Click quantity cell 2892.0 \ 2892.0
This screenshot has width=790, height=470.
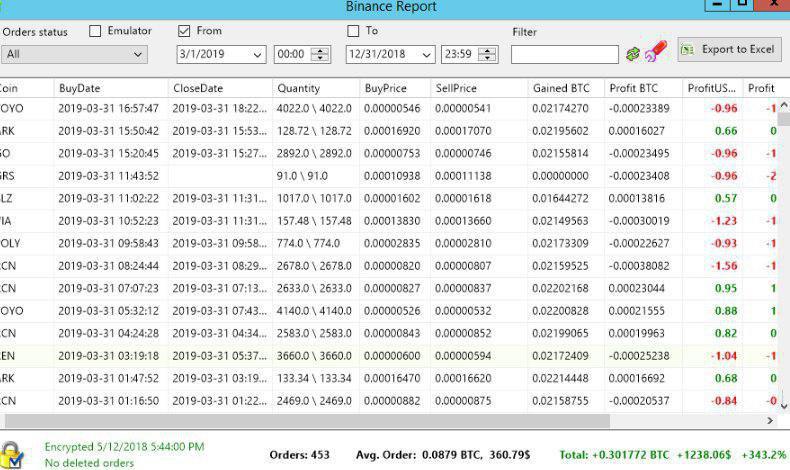(x=314, y=153)
